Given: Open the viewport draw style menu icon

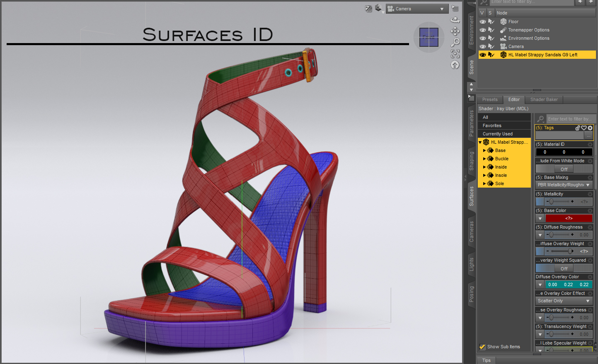Looking at the screenshot, I should pyautogui.click(x=379, y=8).
